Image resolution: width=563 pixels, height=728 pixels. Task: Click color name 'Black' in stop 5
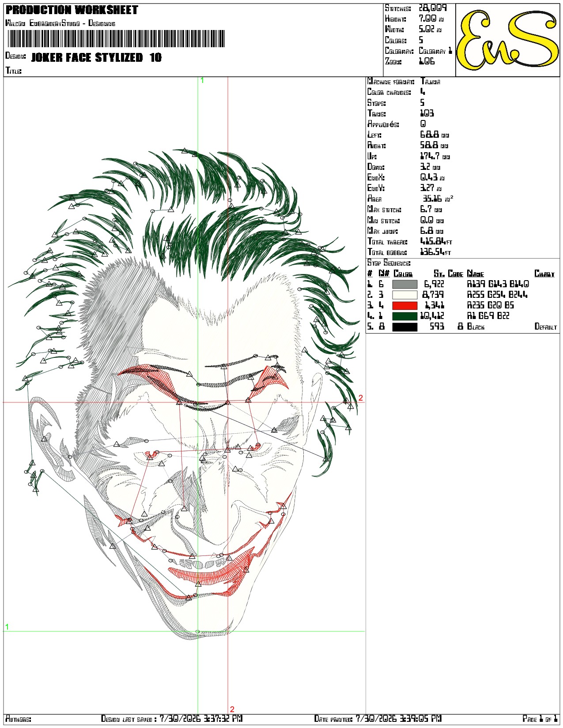(x=476, y=327)
